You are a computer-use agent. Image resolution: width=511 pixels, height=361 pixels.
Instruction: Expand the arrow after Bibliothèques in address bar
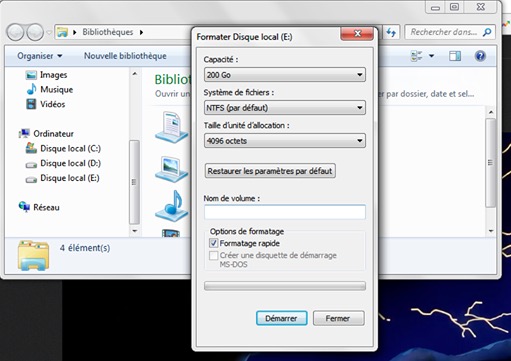click(141, 32)
